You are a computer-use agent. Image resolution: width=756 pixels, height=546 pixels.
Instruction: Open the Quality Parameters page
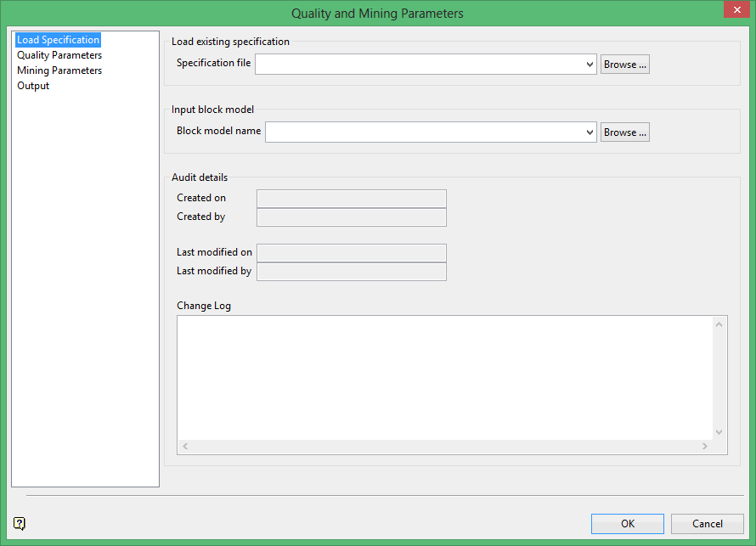pyautogui.click(x=59, y=55)
